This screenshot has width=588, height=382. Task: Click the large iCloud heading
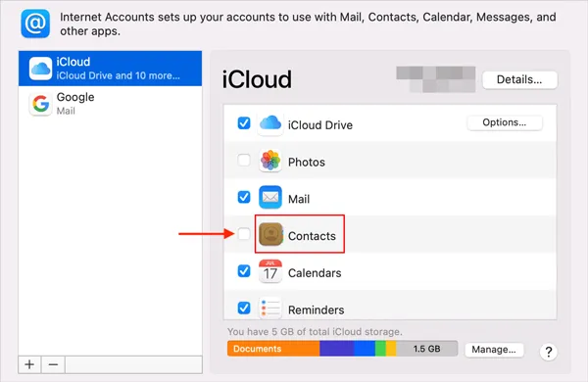(x=257, y=79)
